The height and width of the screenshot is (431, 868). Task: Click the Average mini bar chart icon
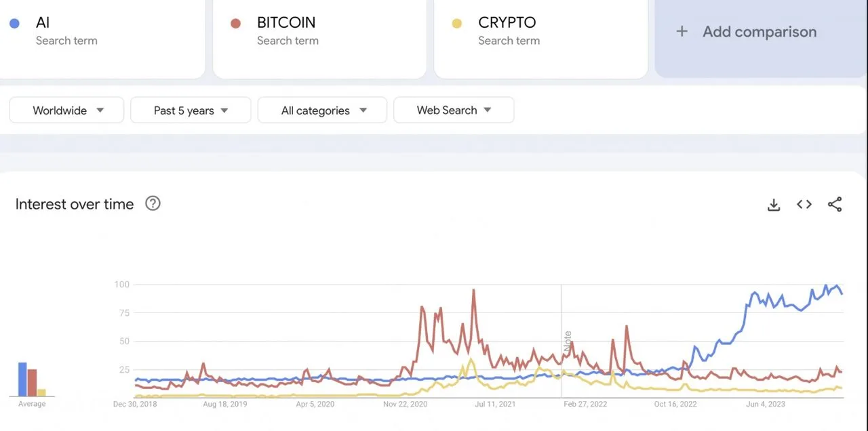point(31,378)
